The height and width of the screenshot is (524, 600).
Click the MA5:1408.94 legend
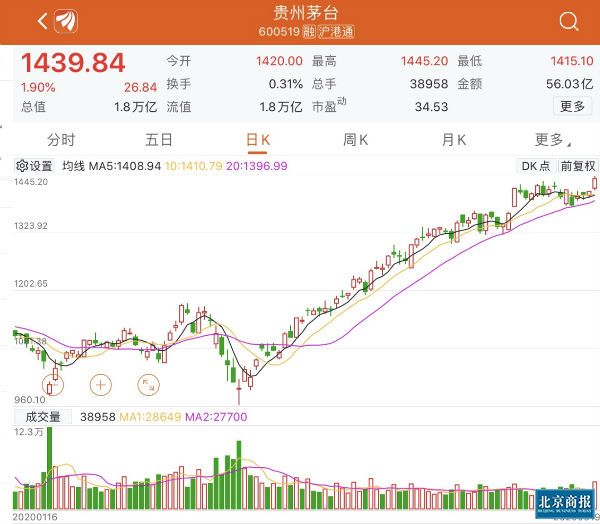tap(125, 166)
